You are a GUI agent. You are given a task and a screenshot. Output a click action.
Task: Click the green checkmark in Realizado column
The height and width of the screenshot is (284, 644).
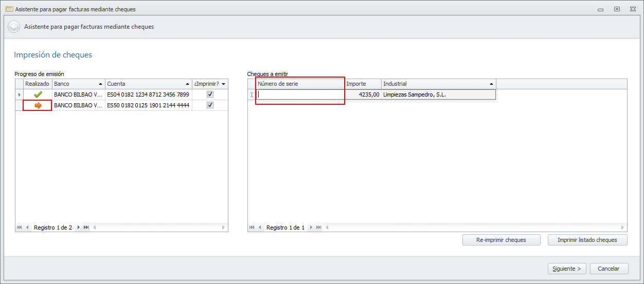click(x=38, y=94)
